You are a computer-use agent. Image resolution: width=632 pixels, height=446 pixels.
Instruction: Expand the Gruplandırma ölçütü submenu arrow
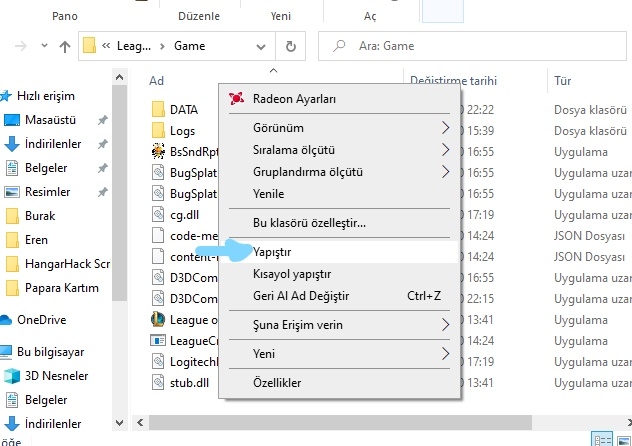click(x=445, y=172)
